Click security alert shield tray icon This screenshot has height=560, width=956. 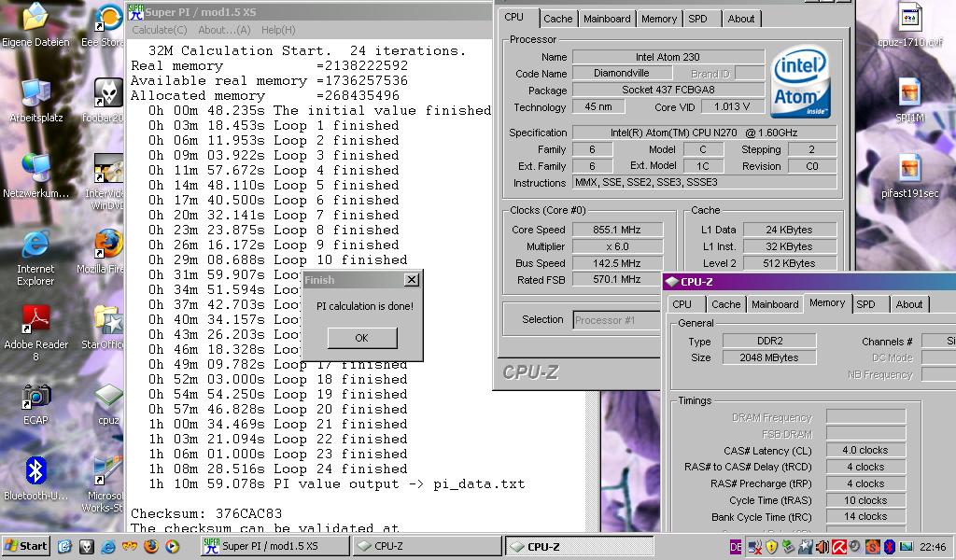[x=772, y=547]
